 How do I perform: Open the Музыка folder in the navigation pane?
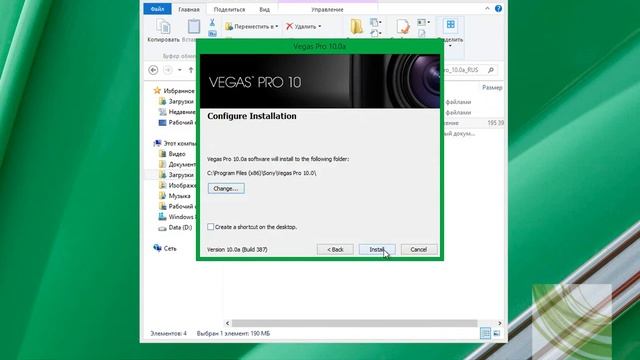point(175,196)
